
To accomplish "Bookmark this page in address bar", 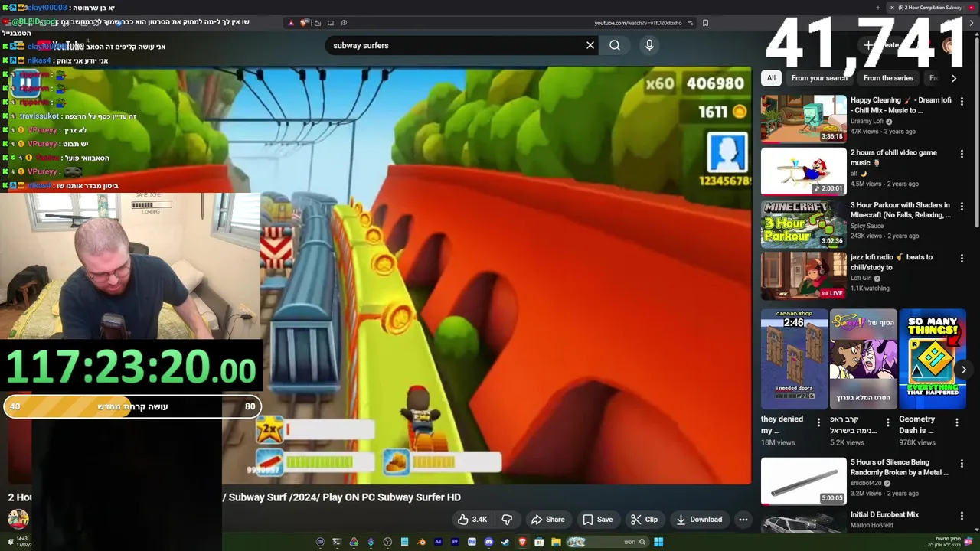I will click(705, 23).
